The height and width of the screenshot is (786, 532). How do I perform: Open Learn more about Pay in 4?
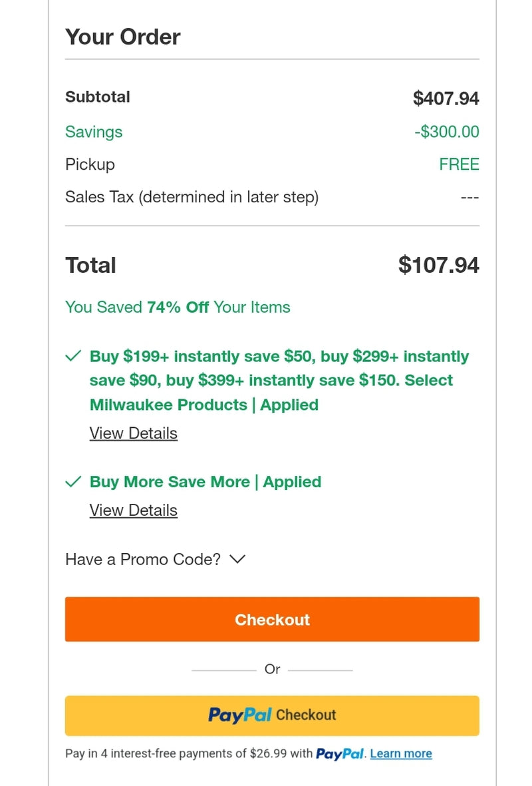tap(401, 753)
